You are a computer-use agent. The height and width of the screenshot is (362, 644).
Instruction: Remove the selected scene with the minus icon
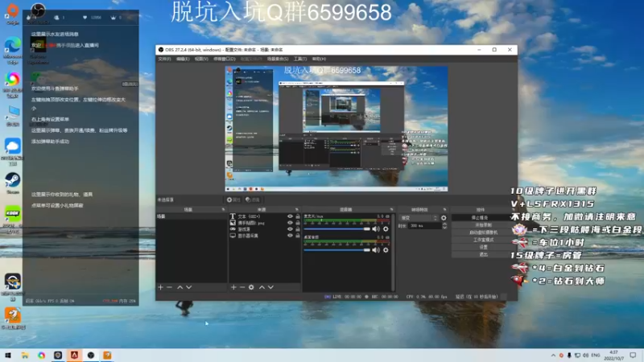coord(169,287)
